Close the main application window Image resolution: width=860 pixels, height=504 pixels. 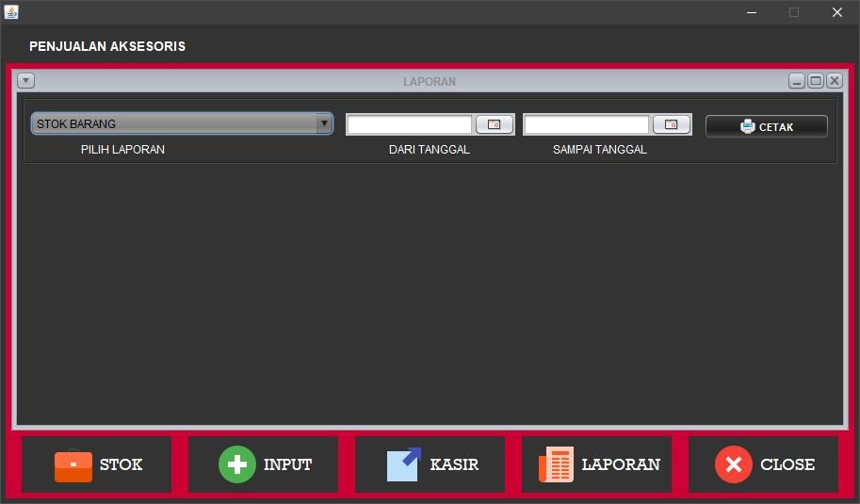[836, 12]
